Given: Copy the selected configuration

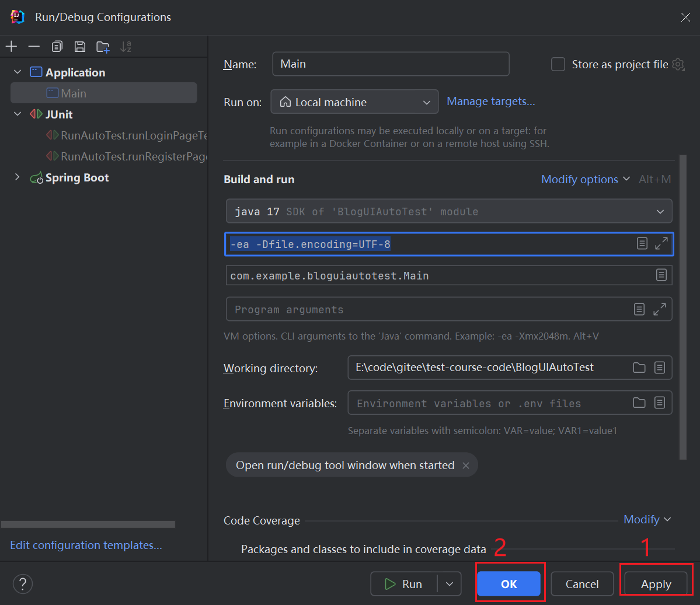Looking at the screenshot, I should [x=57, y=47].
